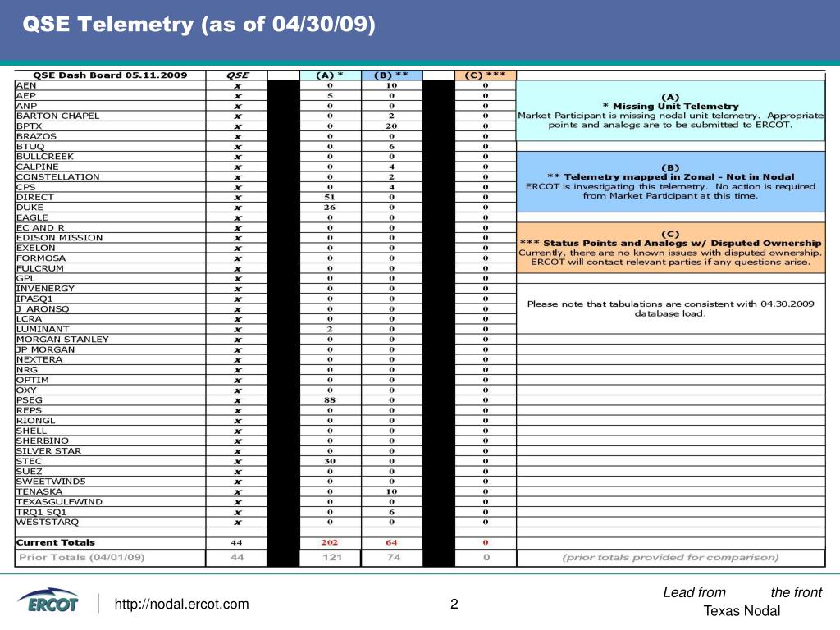The width and height of the screenshot is (840, 630).
Task: Select the TENASKA row label
Action: [39, 492]
